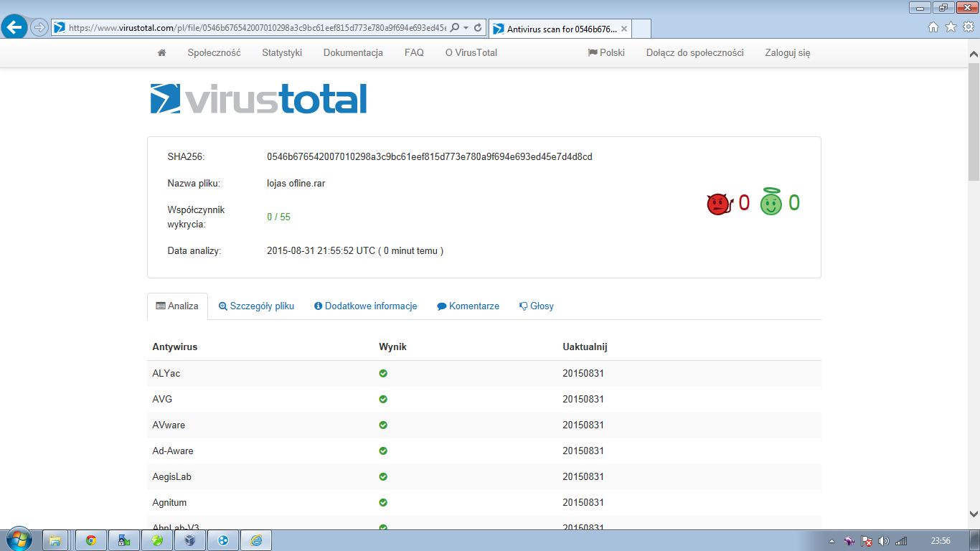The width and height of the screenshot is (980, 551).
Task: Click the green check result for AVG
Action: pos(383,399)
